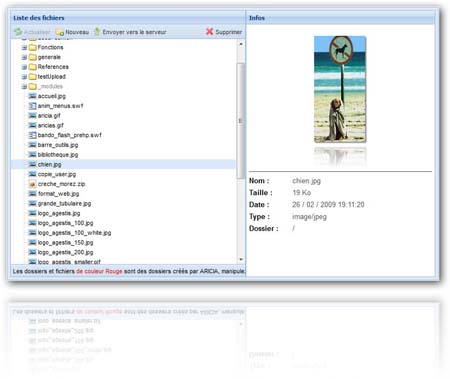This screenshot has width=450, height=379.
Task: Select the file bibliotheque.jpg
Action: click(x=58, y=155)
